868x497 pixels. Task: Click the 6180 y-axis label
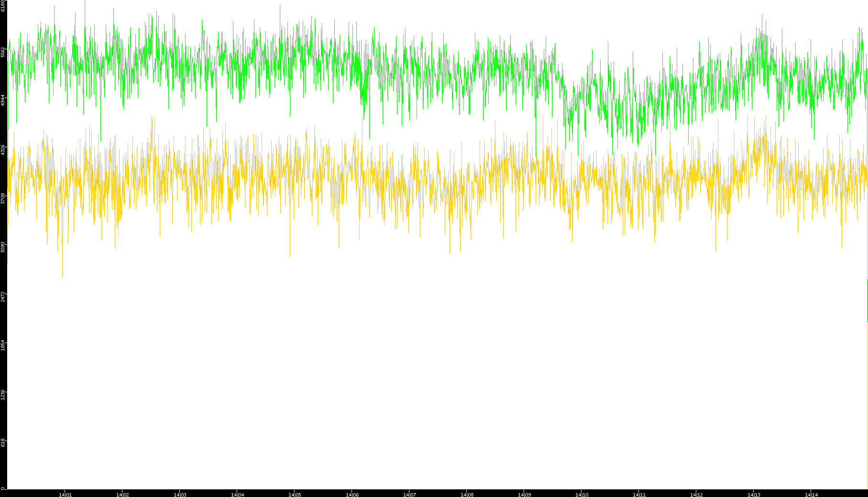click(x=3, y=6)
